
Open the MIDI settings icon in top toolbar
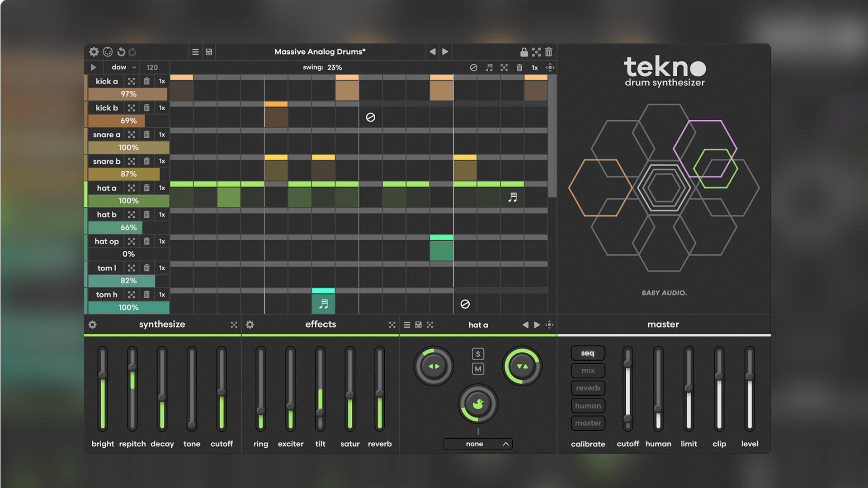[107, 52]
